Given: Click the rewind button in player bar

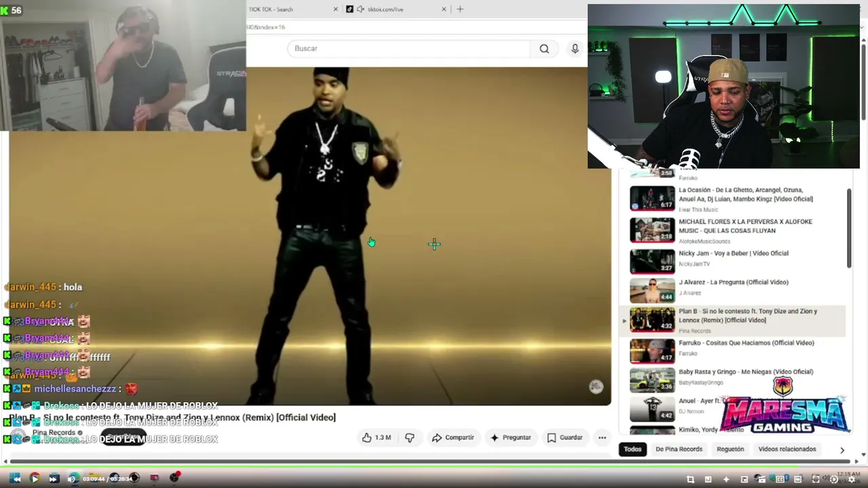Looking at the screenshot, I should 16,479.
